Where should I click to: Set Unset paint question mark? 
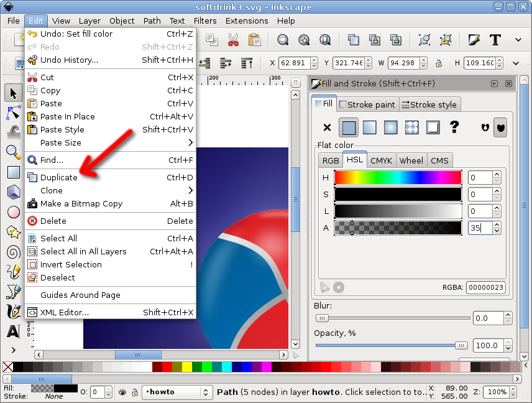click(454, 127)
